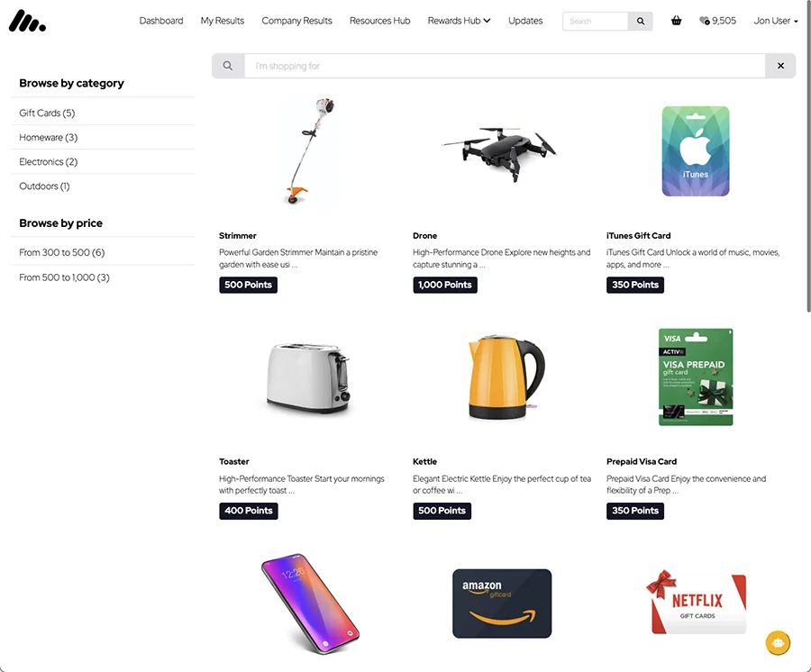811x672 pixels.
Task: Click the page vertical scrollbar
Action: (x=808, y=156)
